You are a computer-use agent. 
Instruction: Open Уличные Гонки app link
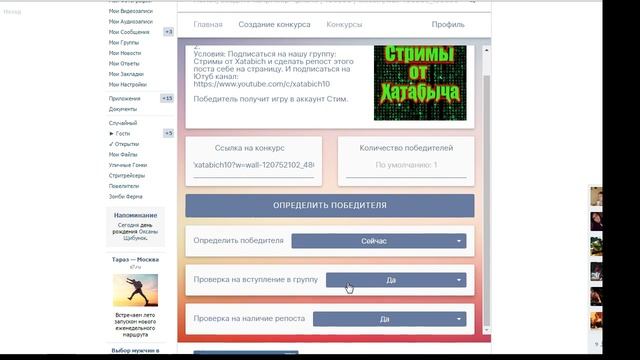128,165
